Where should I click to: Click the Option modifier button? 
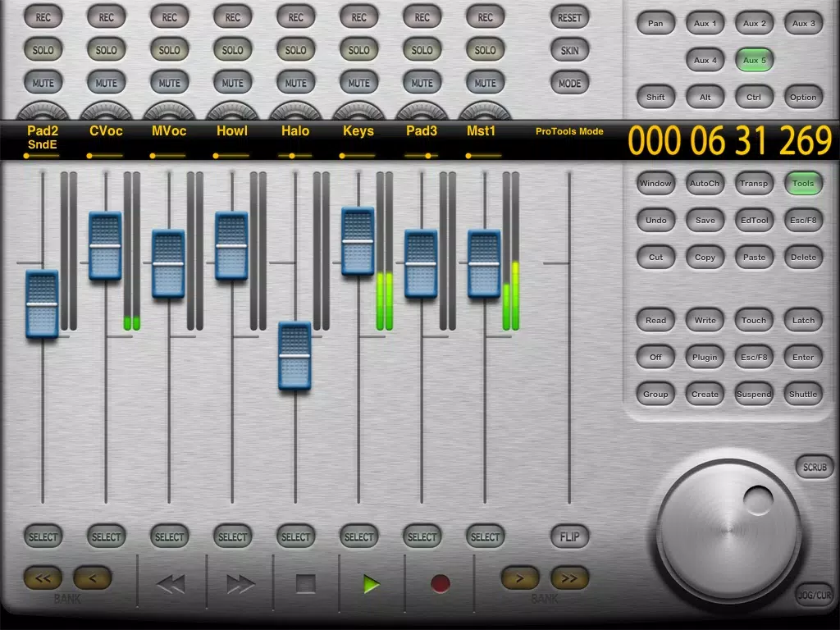[804, 97]
